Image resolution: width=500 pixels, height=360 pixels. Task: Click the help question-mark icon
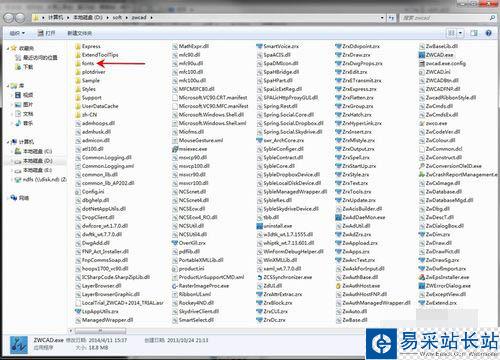click(488, 33)
